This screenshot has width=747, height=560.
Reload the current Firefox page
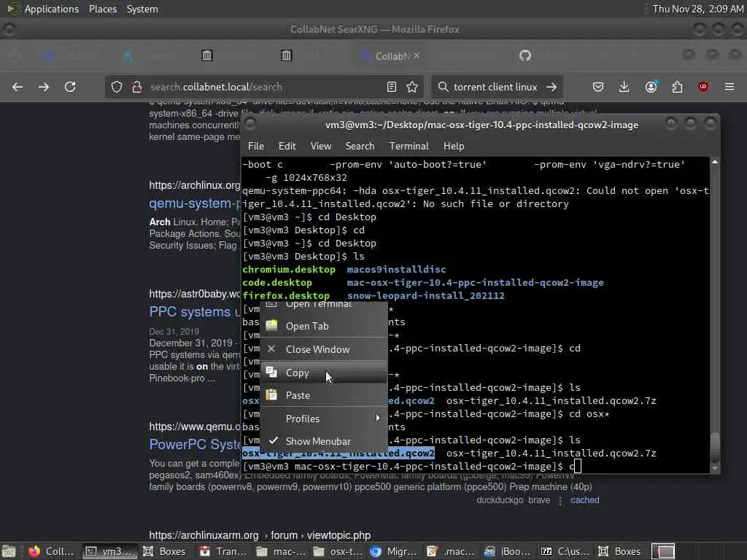[x=70, y=87]
